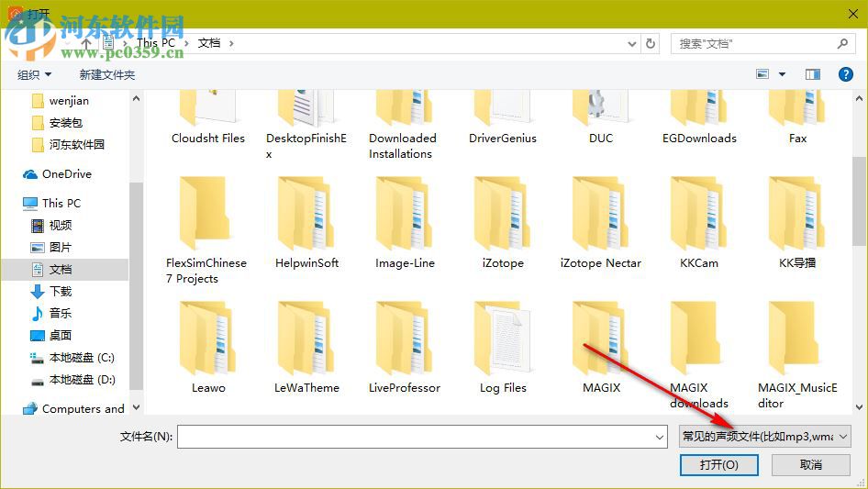Select the MAGIX folder
Viewport: 868px width, 489px height.
601,347
